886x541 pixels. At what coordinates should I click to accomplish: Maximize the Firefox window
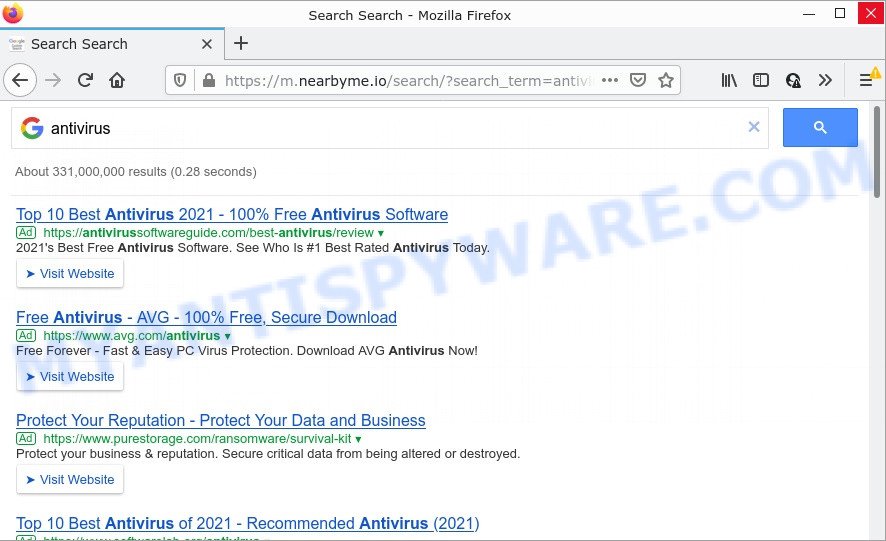pos(840,13)
